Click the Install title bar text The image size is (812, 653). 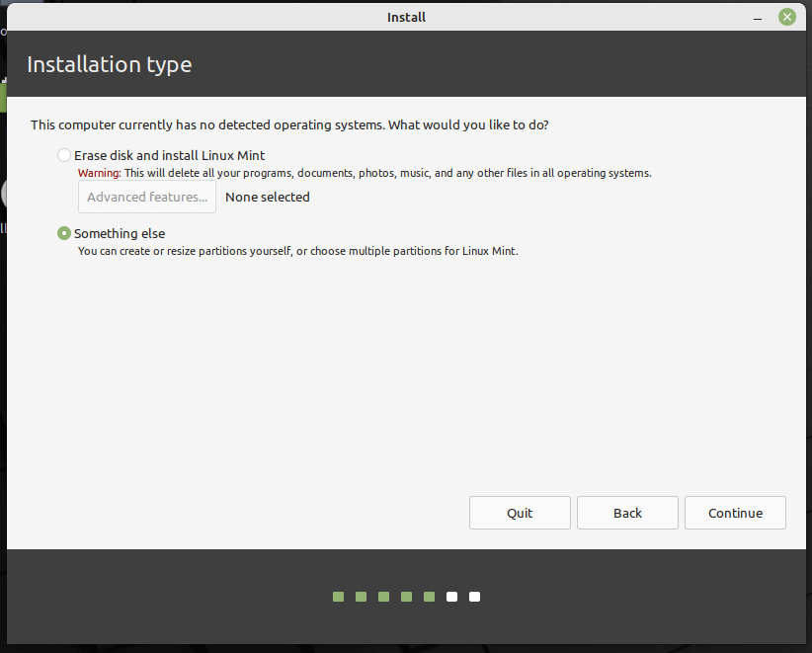(406, 17)
